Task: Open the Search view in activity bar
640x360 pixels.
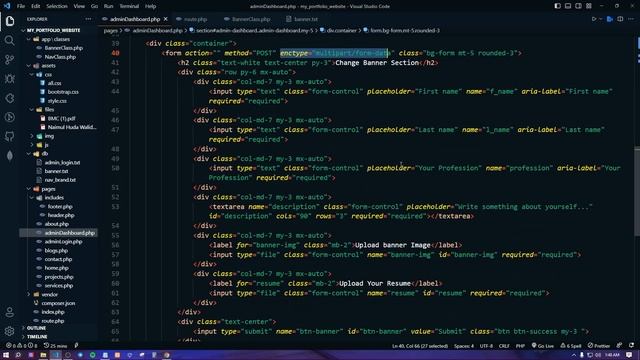Action: [x=10, y=40]
